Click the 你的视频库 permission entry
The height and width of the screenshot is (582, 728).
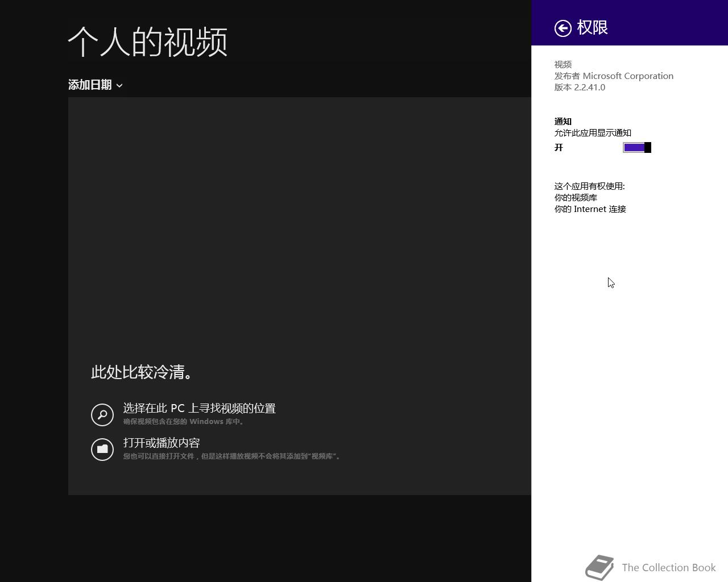coord(576,198)
